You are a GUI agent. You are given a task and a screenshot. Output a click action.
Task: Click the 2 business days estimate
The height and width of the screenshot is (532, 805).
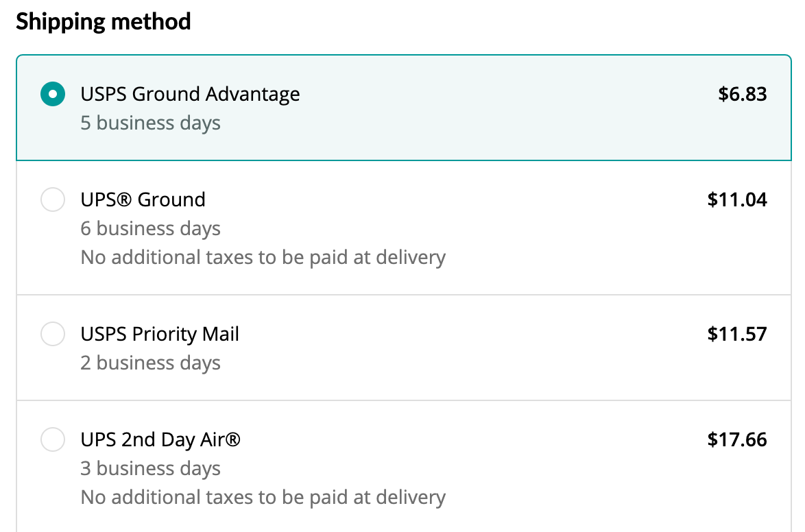click(150, 363)
